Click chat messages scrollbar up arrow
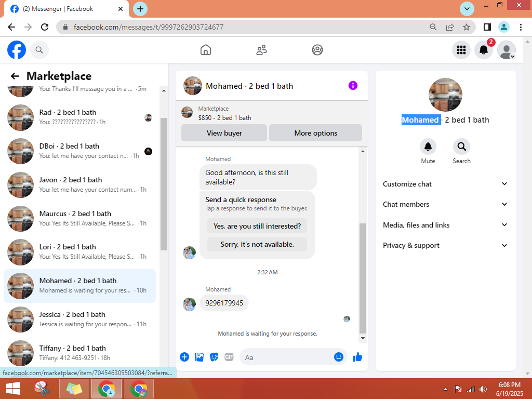The image size is (532, 399). pyautogui.click(x=363, y=151)
